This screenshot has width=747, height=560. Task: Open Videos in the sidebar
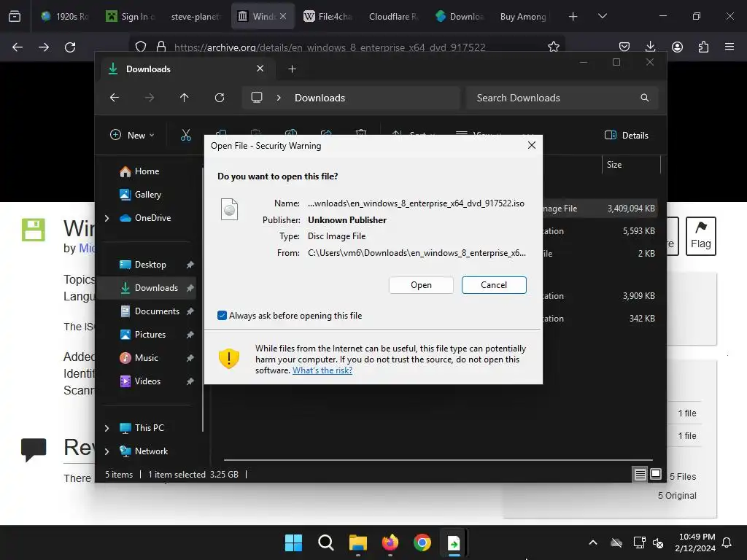[x=147, y=381]
